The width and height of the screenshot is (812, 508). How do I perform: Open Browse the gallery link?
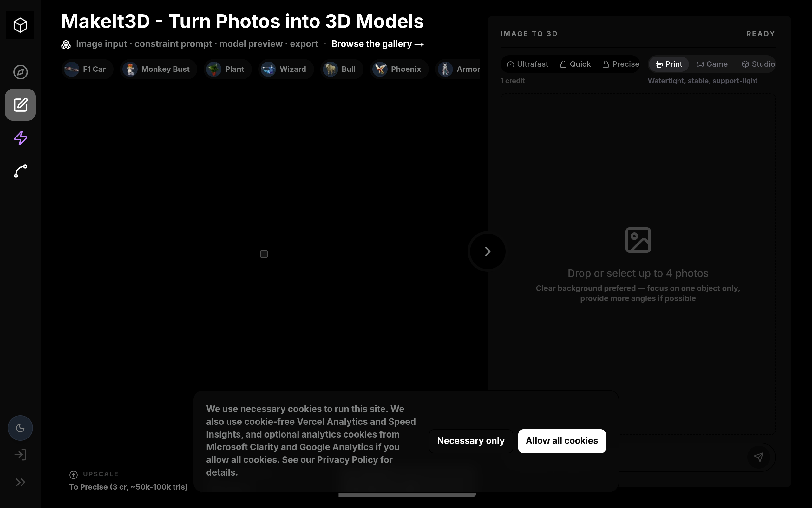pyautogui.click(x=377, y=44)
